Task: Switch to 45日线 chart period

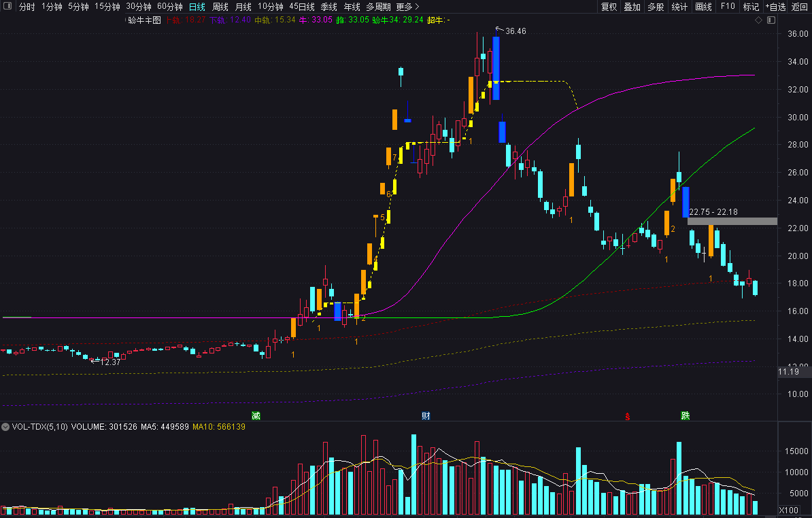Action: (x=302, y=7)
